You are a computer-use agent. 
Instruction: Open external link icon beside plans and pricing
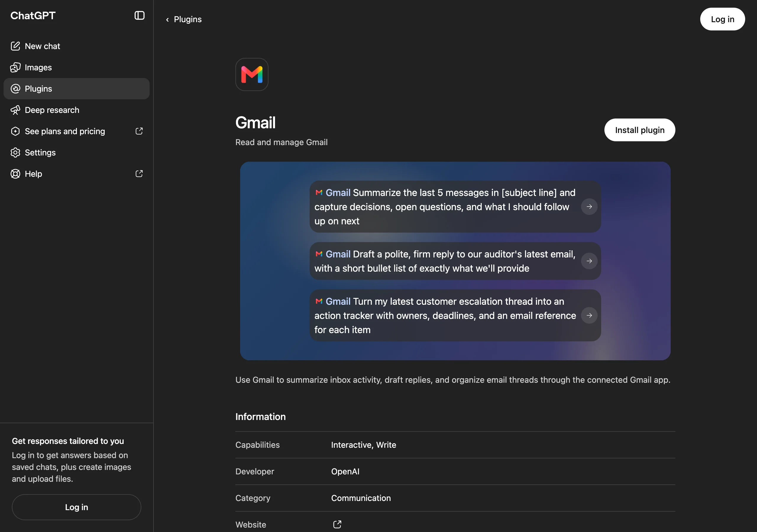click(139, 131)
